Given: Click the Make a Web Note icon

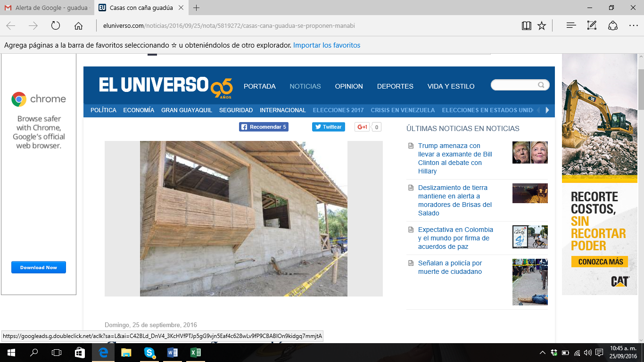Looking at the screenshot, I should (x=592, y=26).
